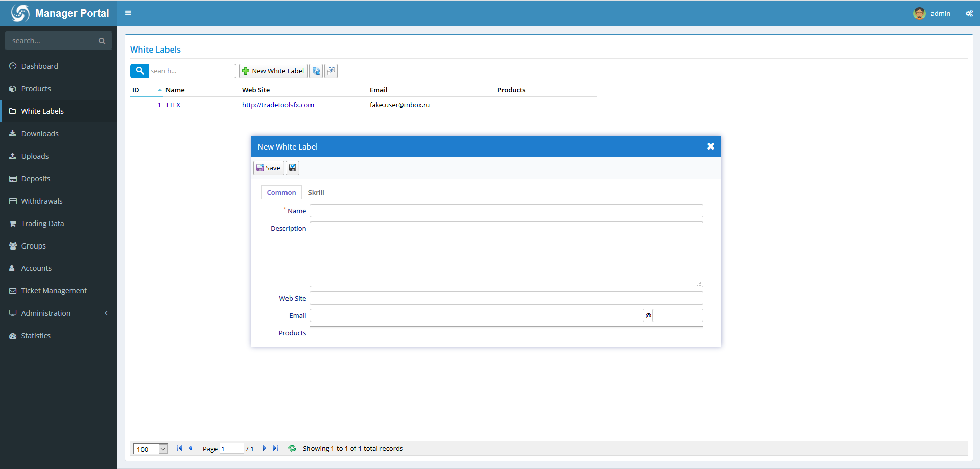Go to the last page arrow
The width and height of the screenshot is (980, 469).
click(x=276, y=448)
